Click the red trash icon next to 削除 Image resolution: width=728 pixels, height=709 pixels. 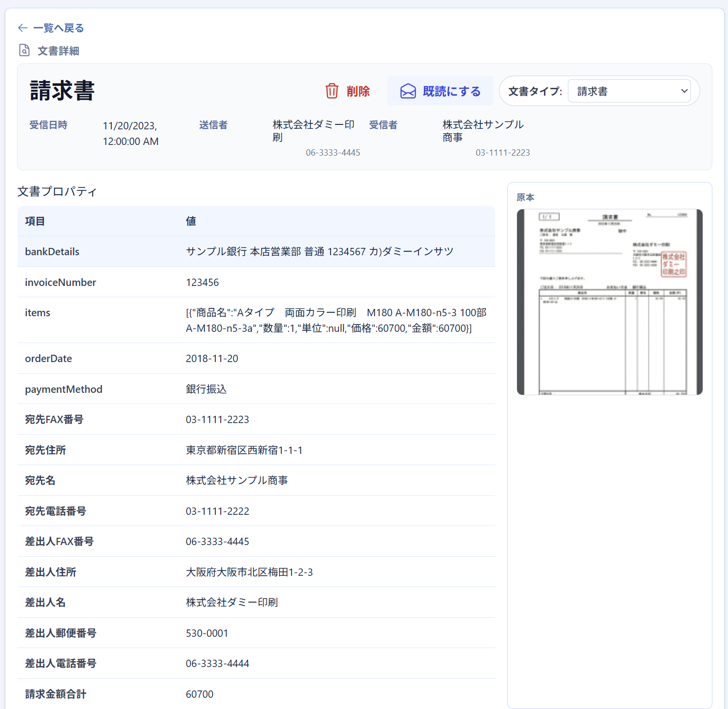[332, 91]
